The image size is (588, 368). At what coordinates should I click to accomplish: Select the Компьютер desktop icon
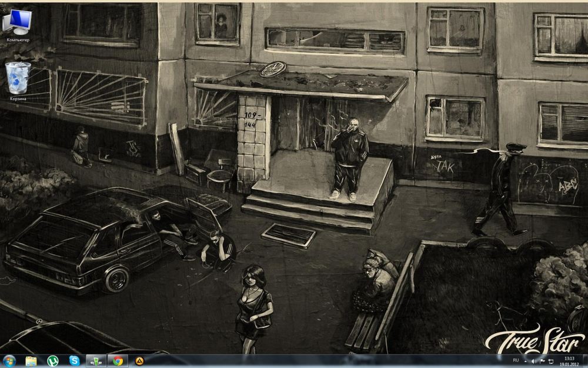click(x=18, y=25)
